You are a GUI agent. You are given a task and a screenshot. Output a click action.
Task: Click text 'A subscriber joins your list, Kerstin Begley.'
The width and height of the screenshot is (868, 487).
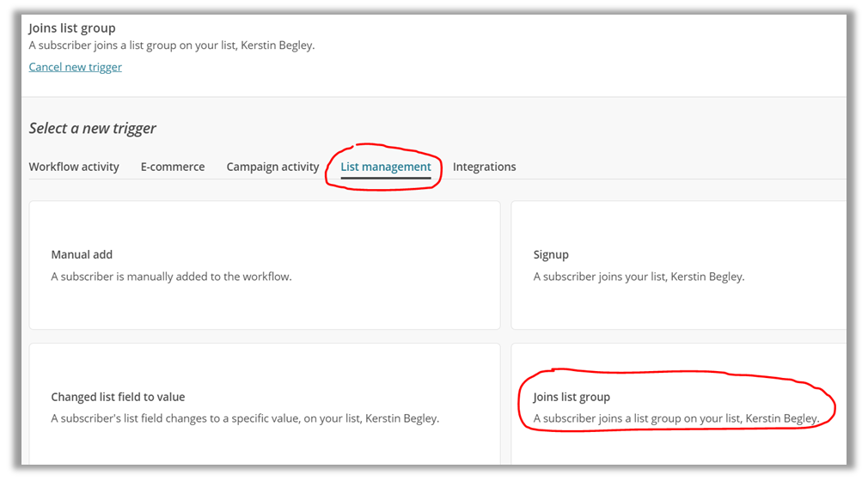(639, 277)
